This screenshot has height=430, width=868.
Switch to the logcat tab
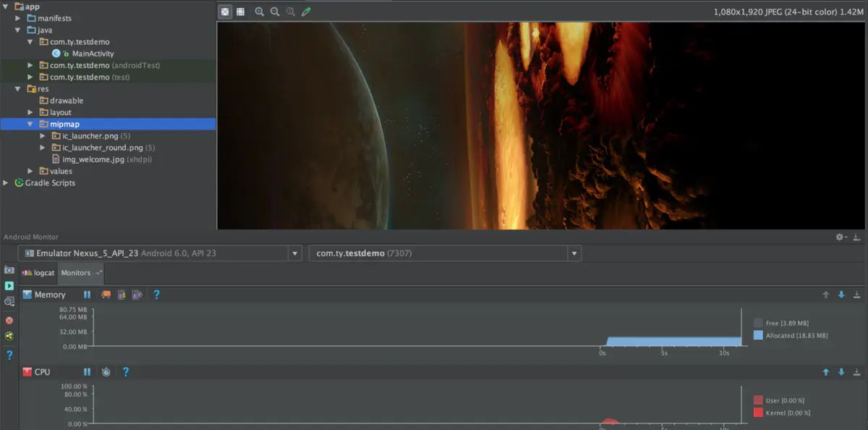pos(38,273)
